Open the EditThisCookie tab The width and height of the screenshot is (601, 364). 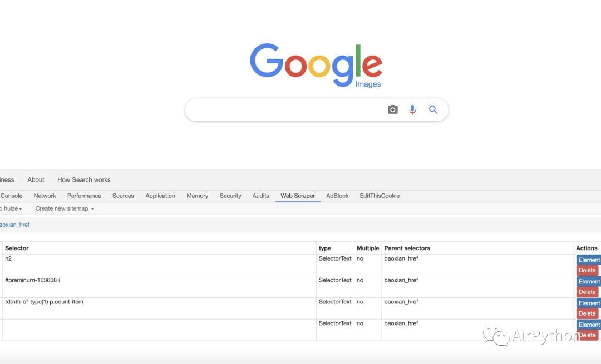click(380, 196)
